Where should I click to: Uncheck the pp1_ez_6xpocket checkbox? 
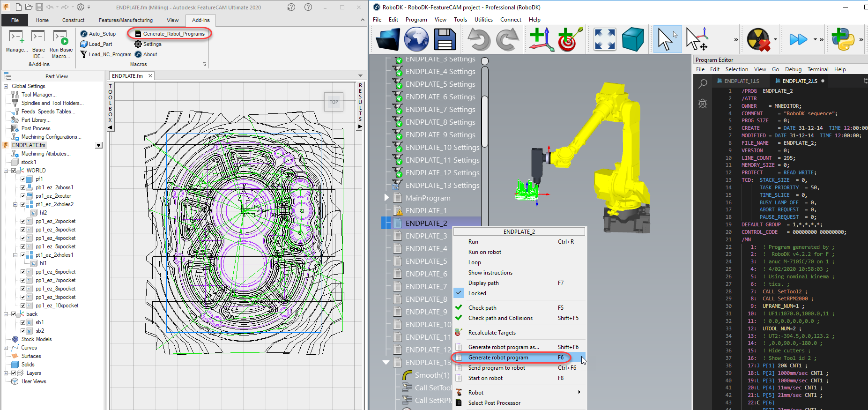click(23, 272)
